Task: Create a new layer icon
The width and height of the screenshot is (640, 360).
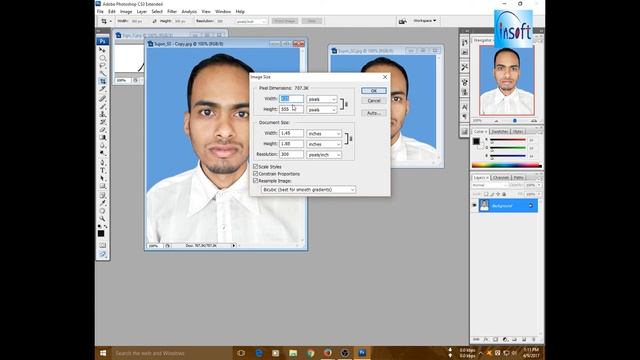Action: point(524,339)
